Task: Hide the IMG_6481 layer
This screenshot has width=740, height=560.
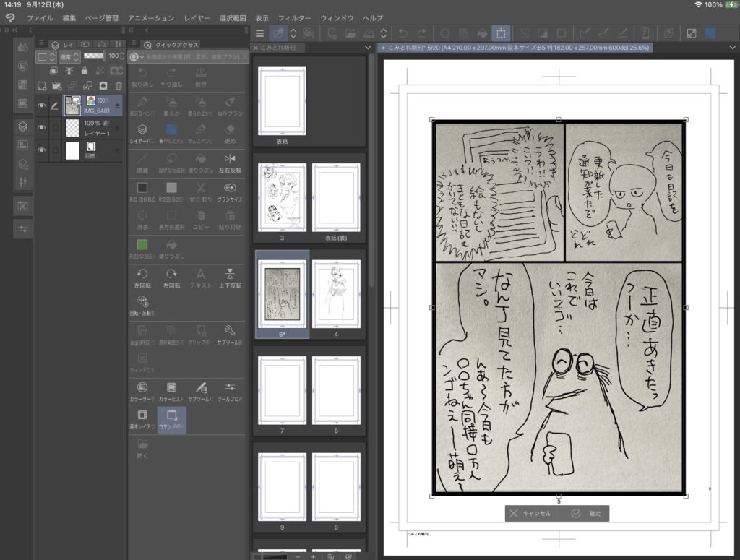Action: click(x=42, y=105)
